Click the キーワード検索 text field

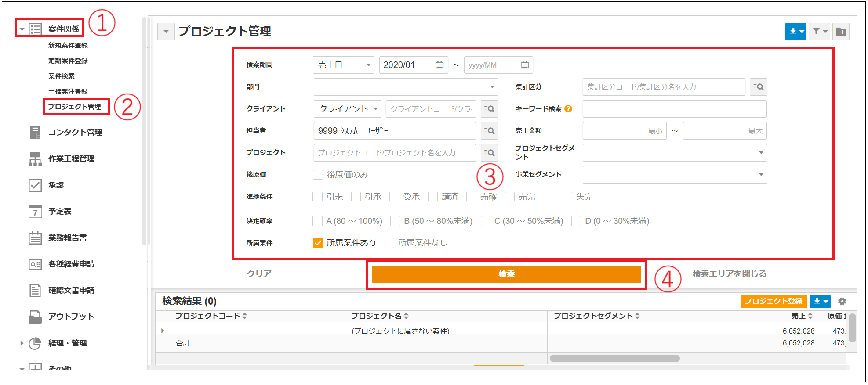click(x=674, y=109)
